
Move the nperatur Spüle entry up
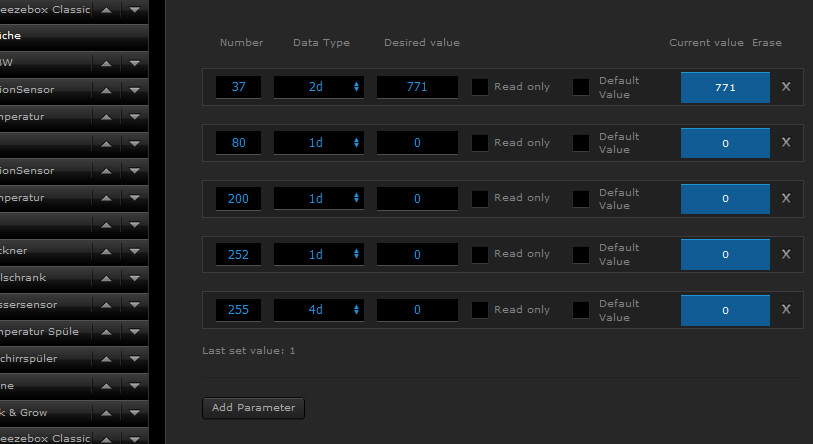coord(106,332)
